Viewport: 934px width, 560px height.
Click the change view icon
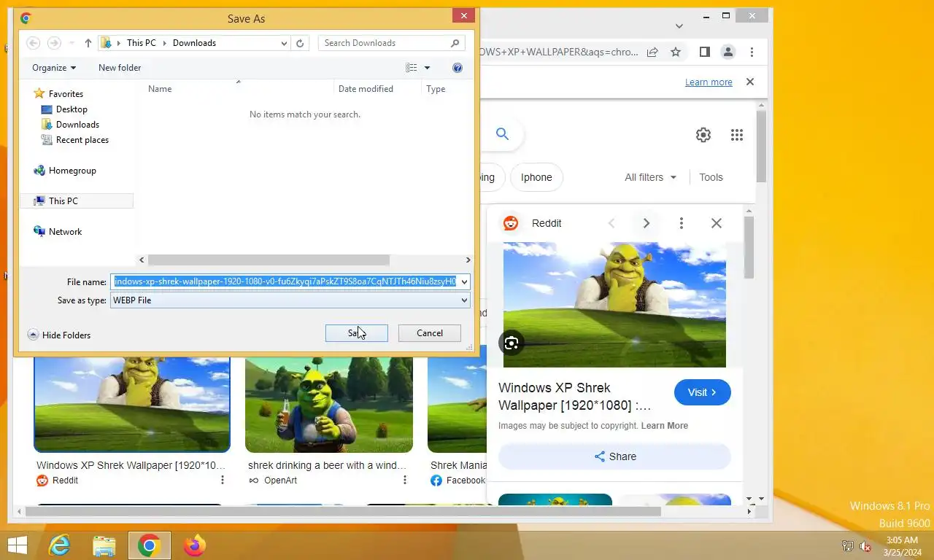point(412,68)
